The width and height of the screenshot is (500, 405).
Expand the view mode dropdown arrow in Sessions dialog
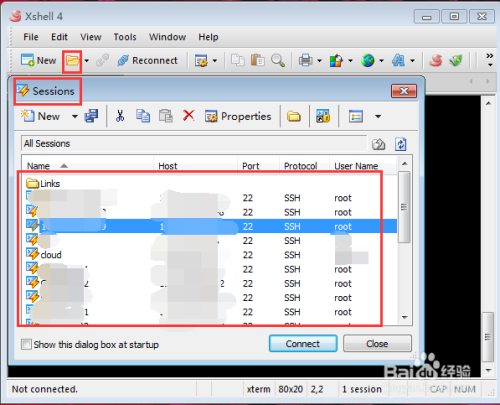tap(378, 116)
